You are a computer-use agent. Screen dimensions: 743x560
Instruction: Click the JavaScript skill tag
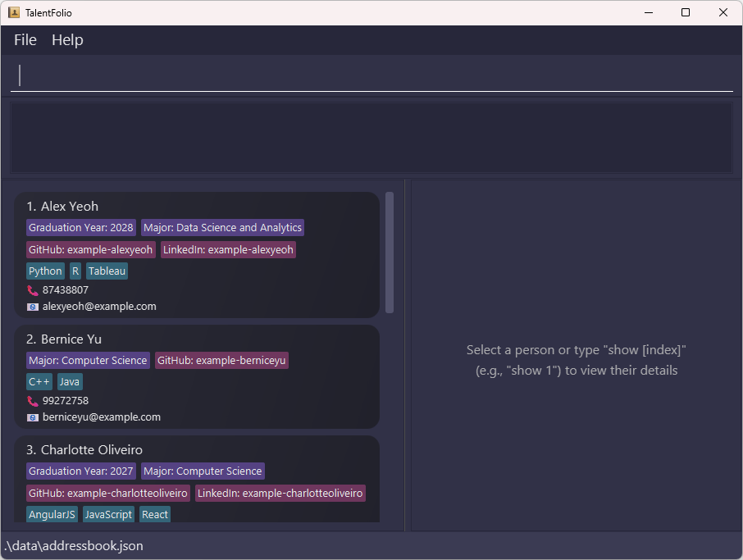coord(108,515)
